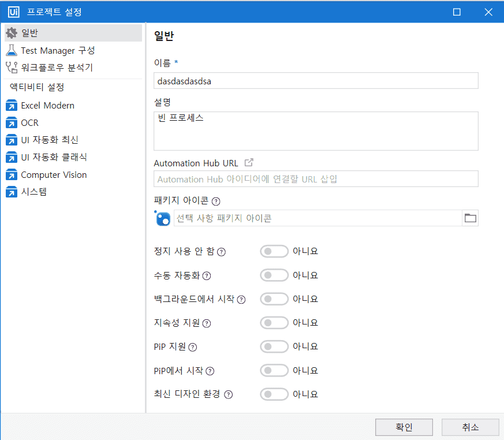Image resolution: width=504 pixels, height=440 pixels.
Task: Select Computer Vision activity settings
Action: [x=73, y=175]
